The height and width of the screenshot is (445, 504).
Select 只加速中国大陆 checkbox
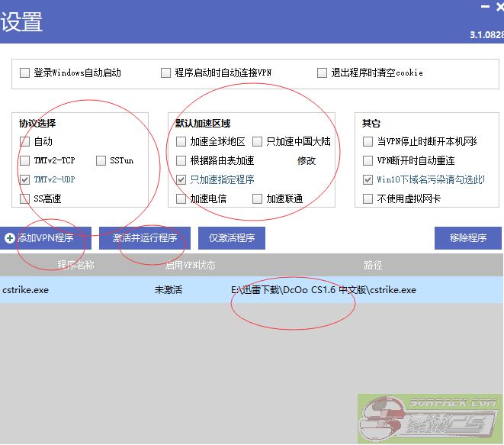tap(258, 142)
